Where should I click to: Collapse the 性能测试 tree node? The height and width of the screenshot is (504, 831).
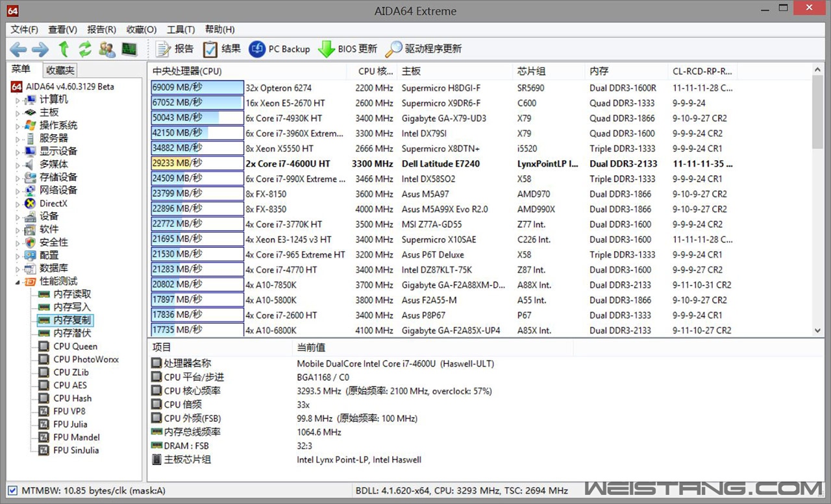[x=18, y=282]
